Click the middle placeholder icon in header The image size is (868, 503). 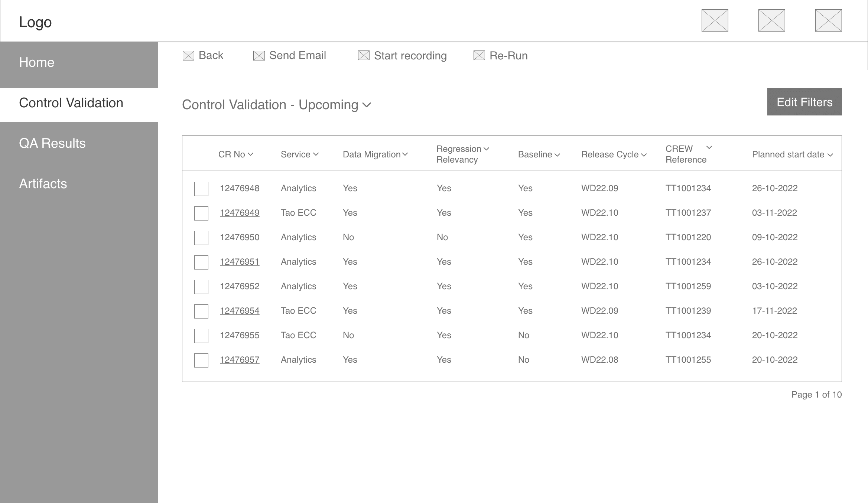click(x=771, y=20)
